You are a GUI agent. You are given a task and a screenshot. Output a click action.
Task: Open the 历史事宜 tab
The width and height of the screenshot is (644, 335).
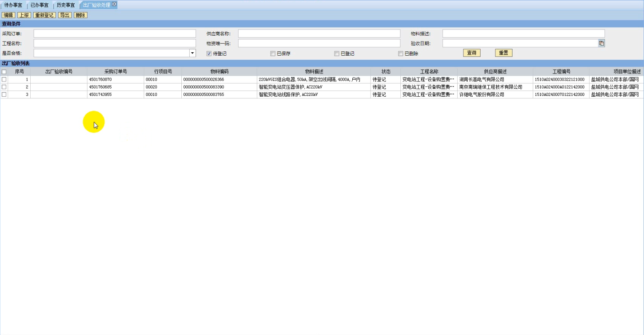point(66,5)
